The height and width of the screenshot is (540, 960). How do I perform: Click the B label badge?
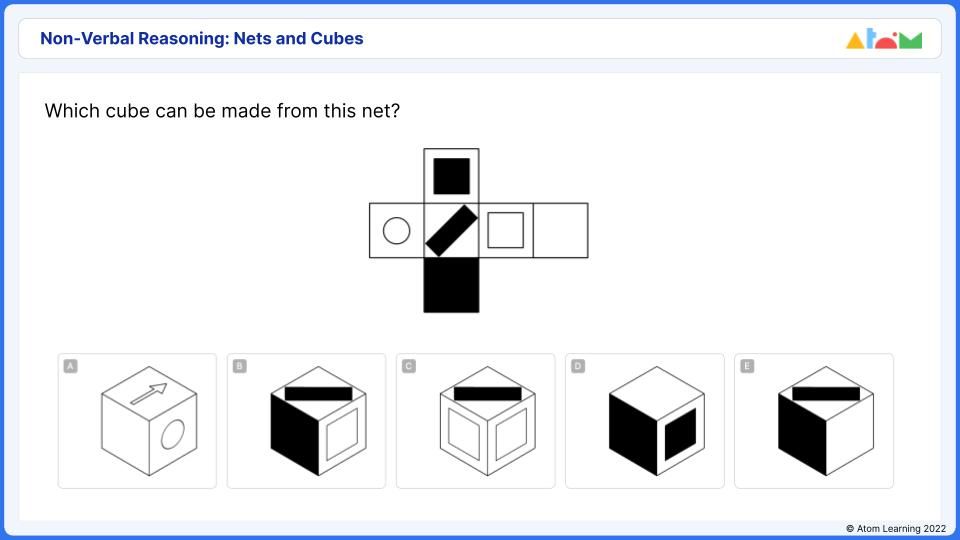tap(239, 366)
